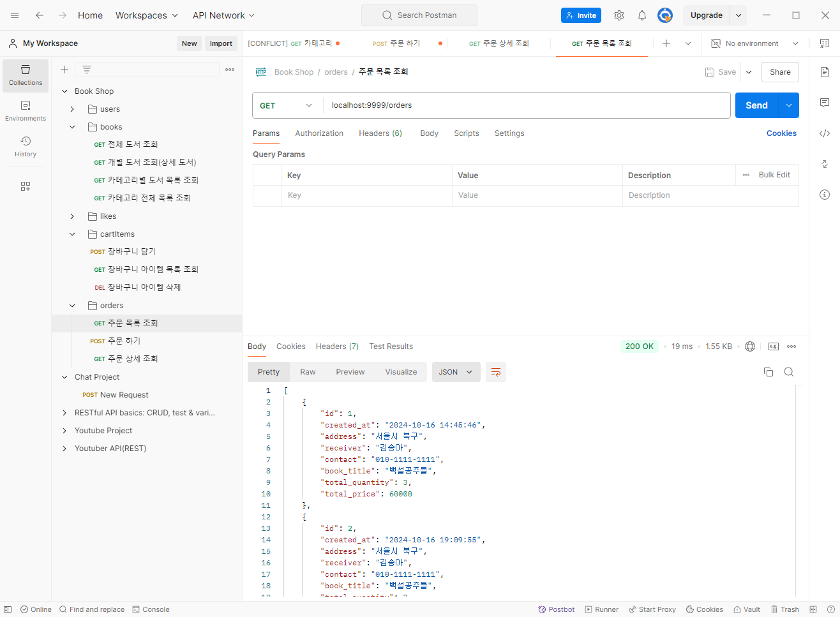Switch to the Authorization tab
The image size is (840, 617).
point(319,133)
